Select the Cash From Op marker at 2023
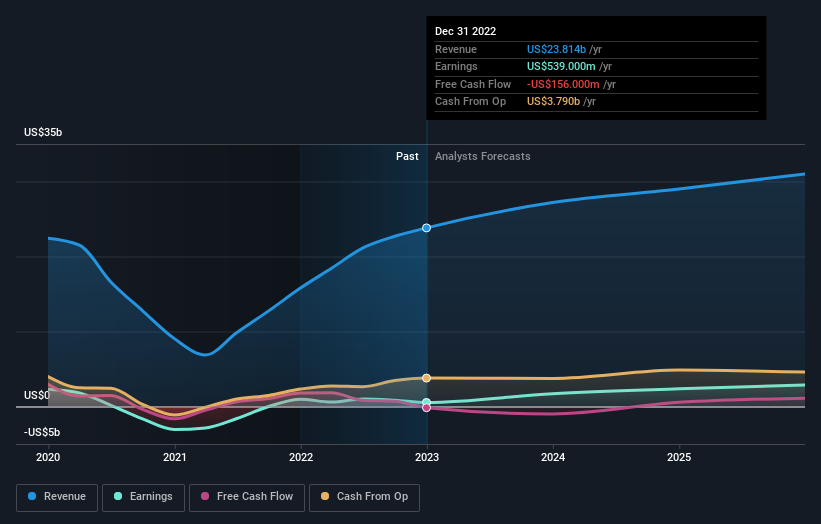The width and height of the screenshot is (821, 524). (426, 378)
